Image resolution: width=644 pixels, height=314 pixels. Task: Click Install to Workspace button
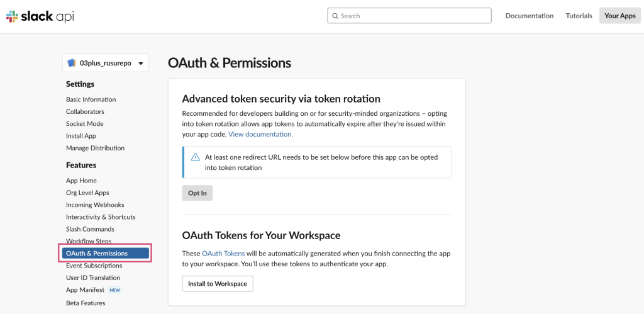217,284
